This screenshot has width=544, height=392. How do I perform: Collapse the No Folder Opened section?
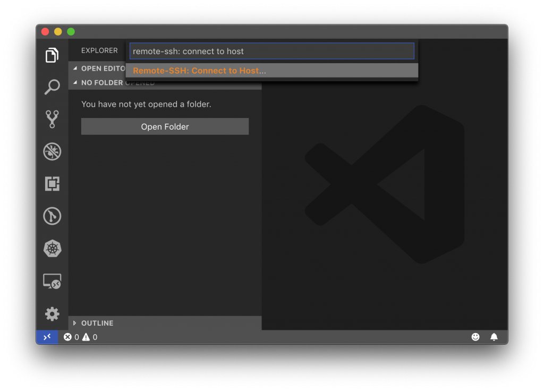(x=75, y=82)
